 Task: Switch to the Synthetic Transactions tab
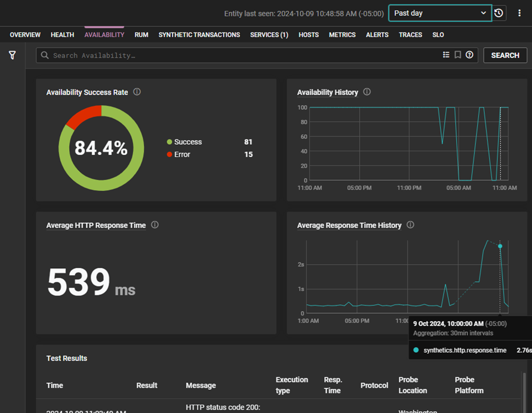coord(199,35)
